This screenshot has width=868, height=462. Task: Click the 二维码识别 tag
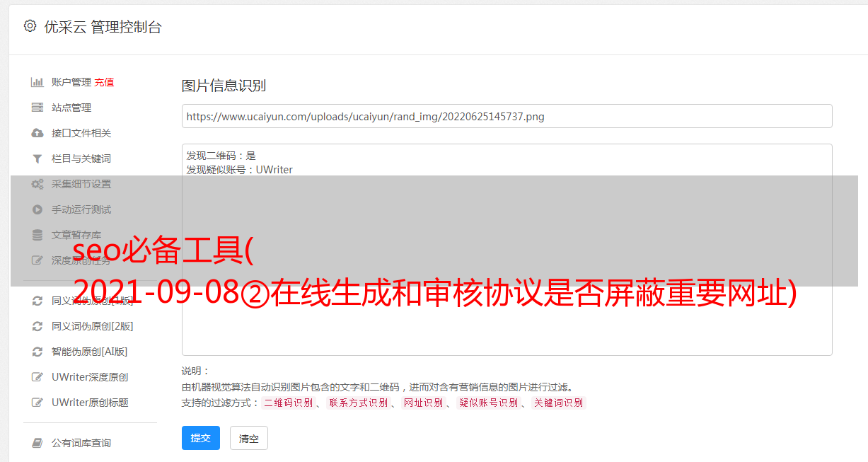point(288,403)
